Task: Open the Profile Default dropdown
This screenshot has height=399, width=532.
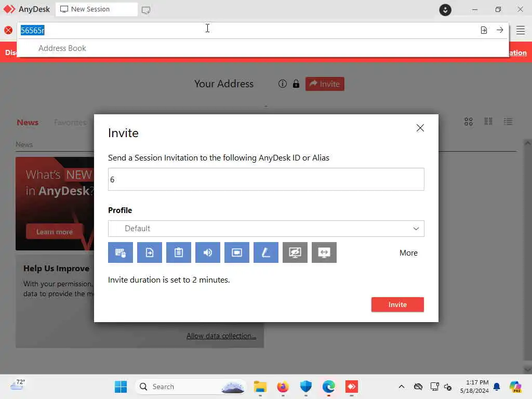Action: (x=266, y=229)
